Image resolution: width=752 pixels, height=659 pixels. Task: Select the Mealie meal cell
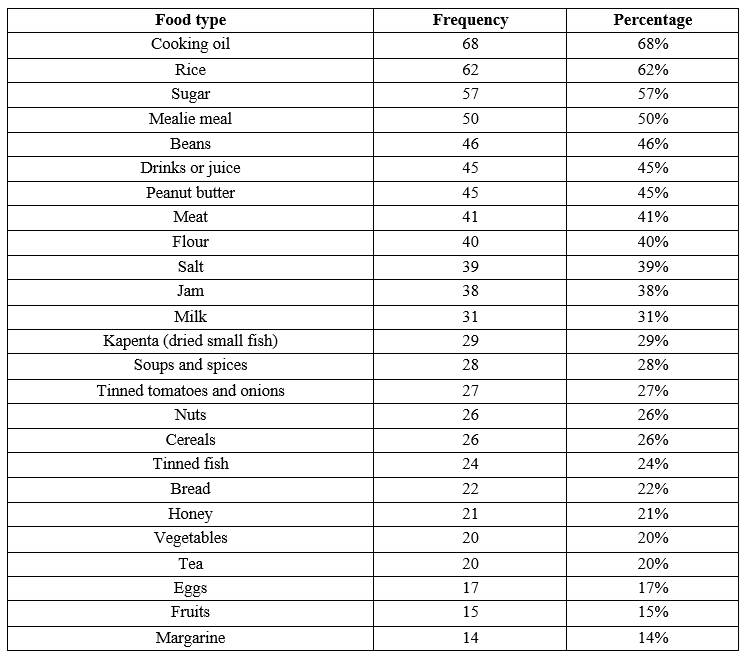tap(190, 119)
